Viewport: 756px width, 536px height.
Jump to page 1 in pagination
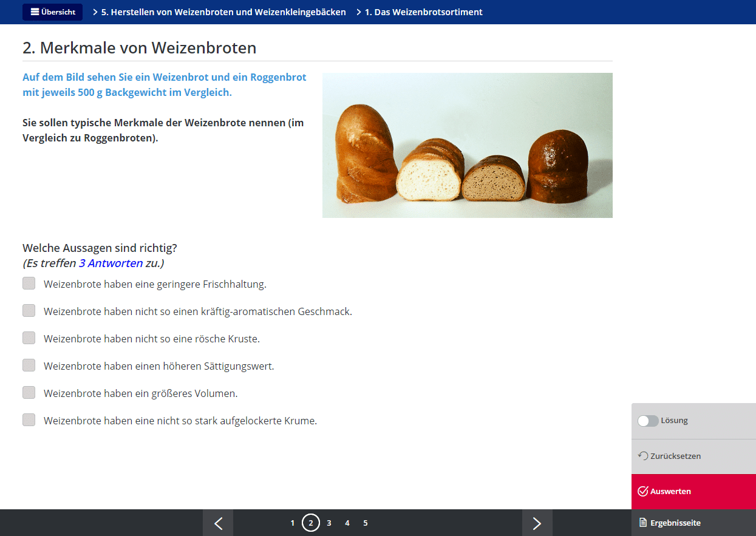[293, 523]
